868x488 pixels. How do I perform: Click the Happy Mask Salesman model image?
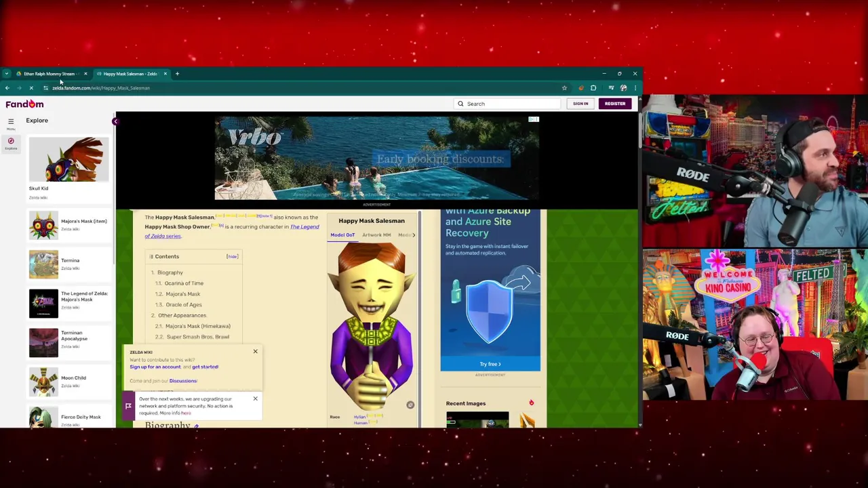(372, 327)
